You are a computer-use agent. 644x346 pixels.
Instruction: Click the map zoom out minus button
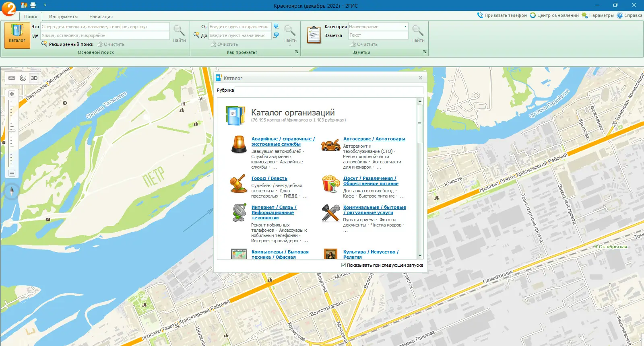click(x=12, y=173)
